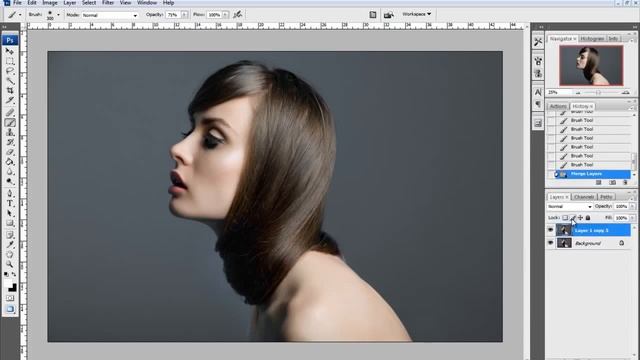Select the Crop tool

pos(10,91)
